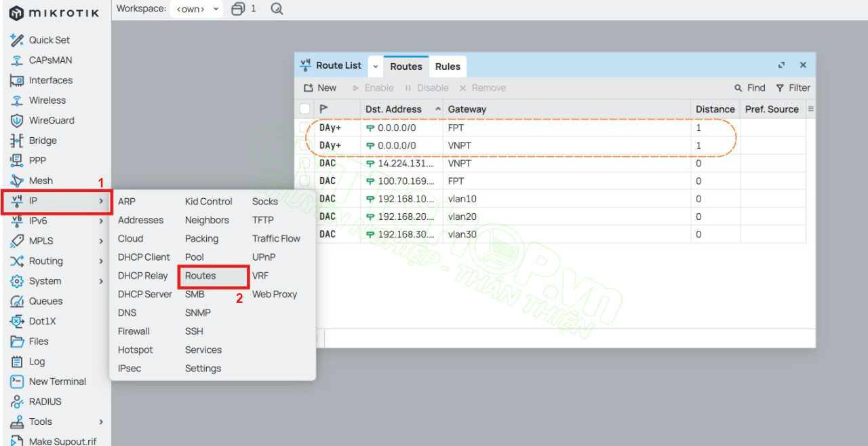Select Firewall from the IP menu
The width and height of the screenshot is (868, 446).
pos(134,331)
